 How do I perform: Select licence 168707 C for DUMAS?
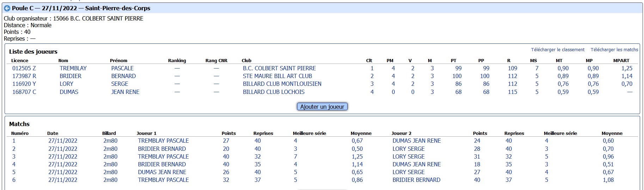[x=24, y=92]
